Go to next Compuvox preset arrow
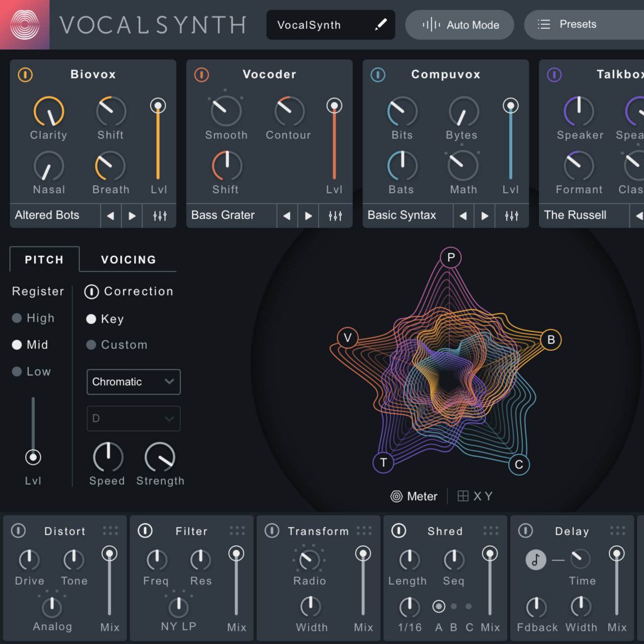644x644 pixels. [485, 216]
